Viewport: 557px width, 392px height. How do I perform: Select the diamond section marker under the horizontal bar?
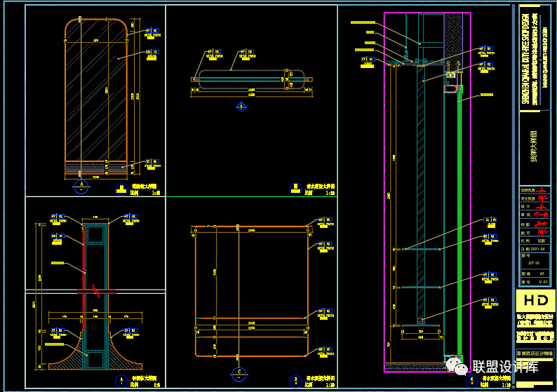[241, 107]
